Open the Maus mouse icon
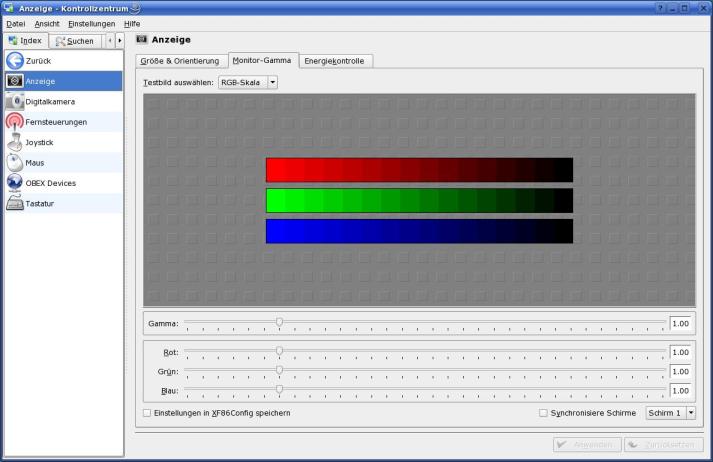This screenshot has width=713, height=462. point(15,163)
